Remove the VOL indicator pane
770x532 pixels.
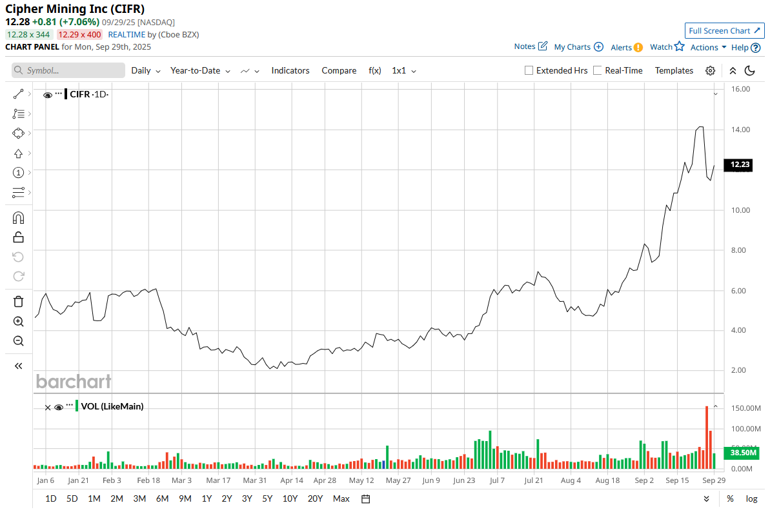(48, 408)
